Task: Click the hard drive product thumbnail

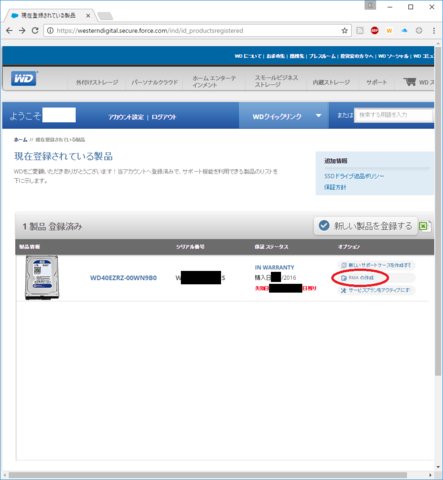Action: click(x=42, y=277)
